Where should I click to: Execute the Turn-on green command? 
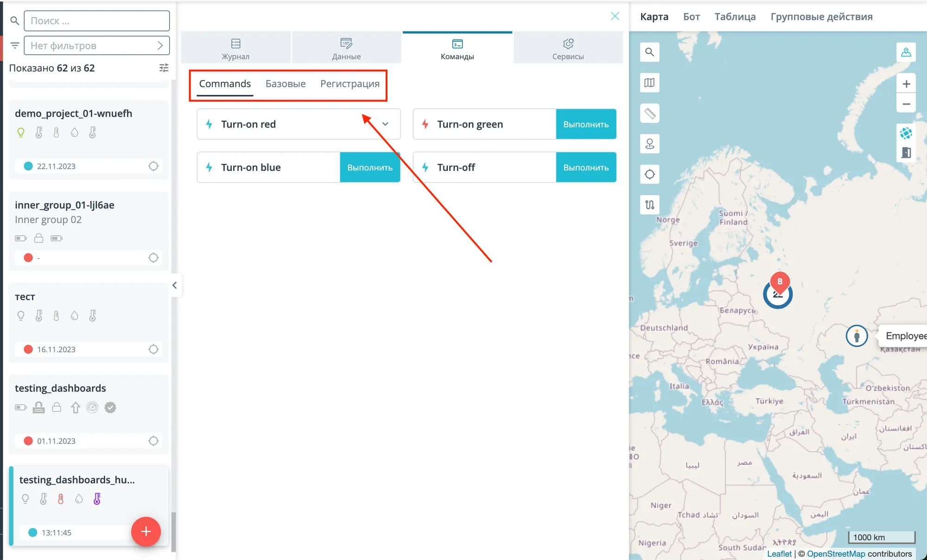(586, 124)
